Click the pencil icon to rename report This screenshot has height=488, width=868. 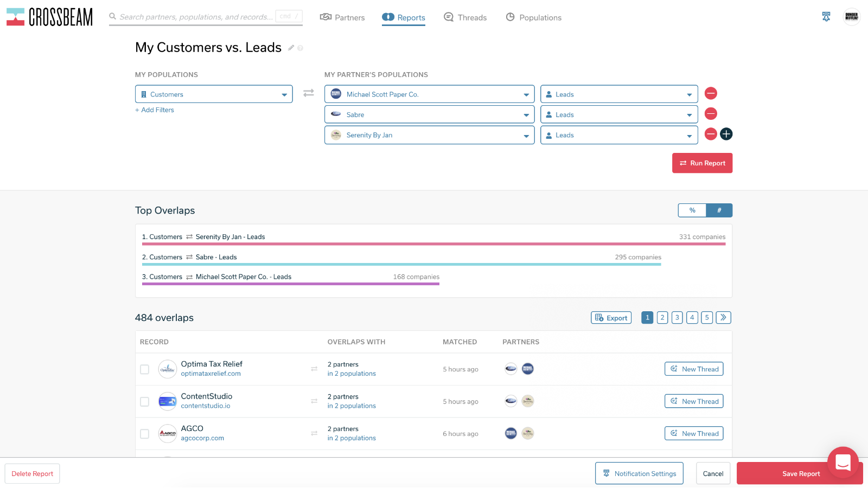click(x=291, y=48)
